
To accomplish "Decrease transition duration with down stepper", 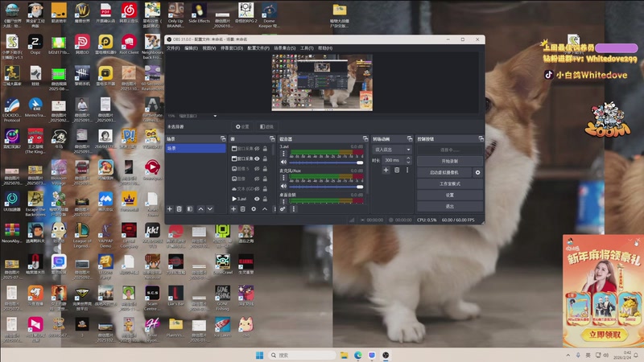I will point(408,162).
